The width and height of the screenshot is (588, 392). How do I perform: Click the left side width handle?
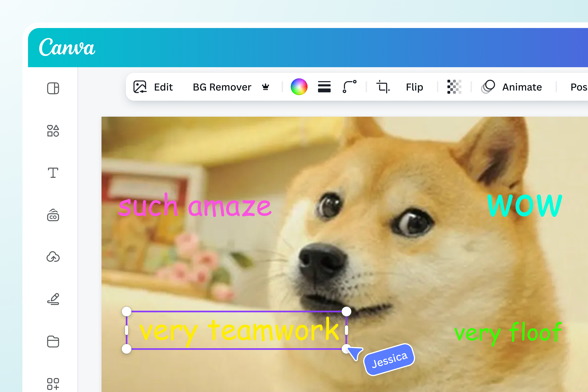[126, 330]
